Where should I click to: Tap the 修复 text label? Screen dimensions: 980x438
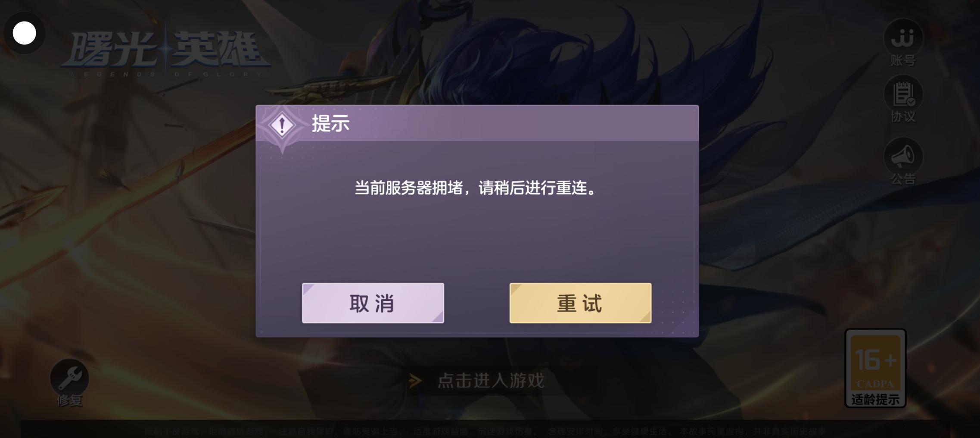click(69, 400)
